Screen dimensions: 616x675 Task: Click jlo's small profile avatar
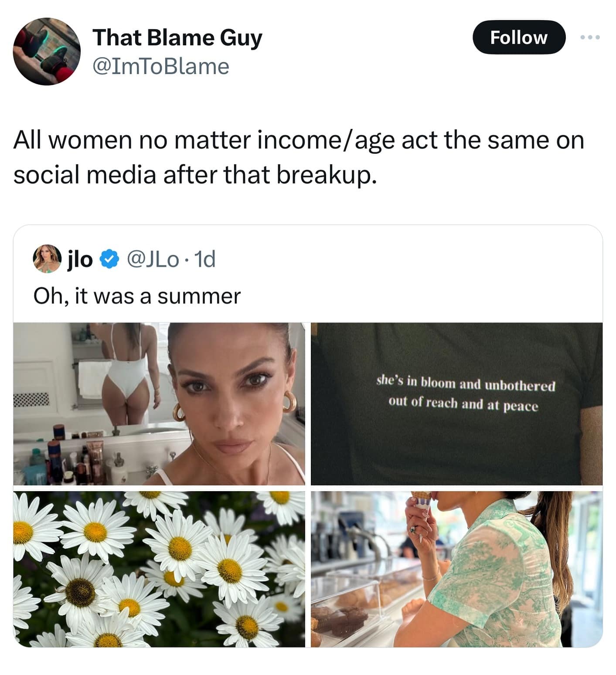47,258
